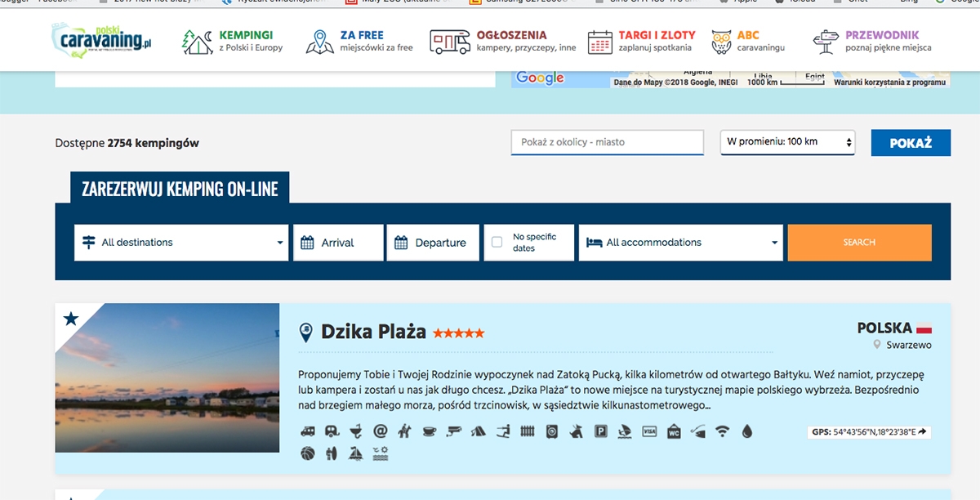Open the TARGI I ZLOTY menu item
980x500 pixels.
(x=641, y=41)
